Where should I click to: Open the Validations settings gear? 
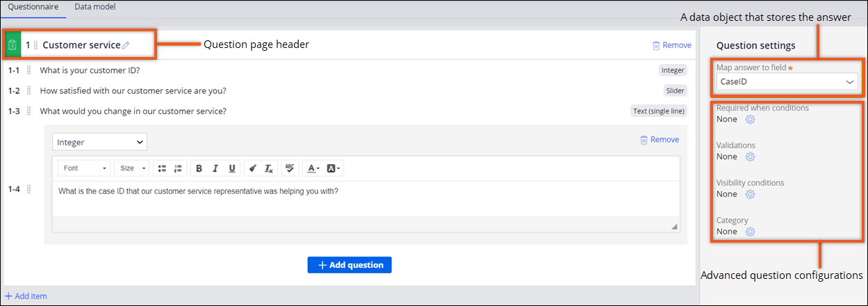click(x=750, y=157)
